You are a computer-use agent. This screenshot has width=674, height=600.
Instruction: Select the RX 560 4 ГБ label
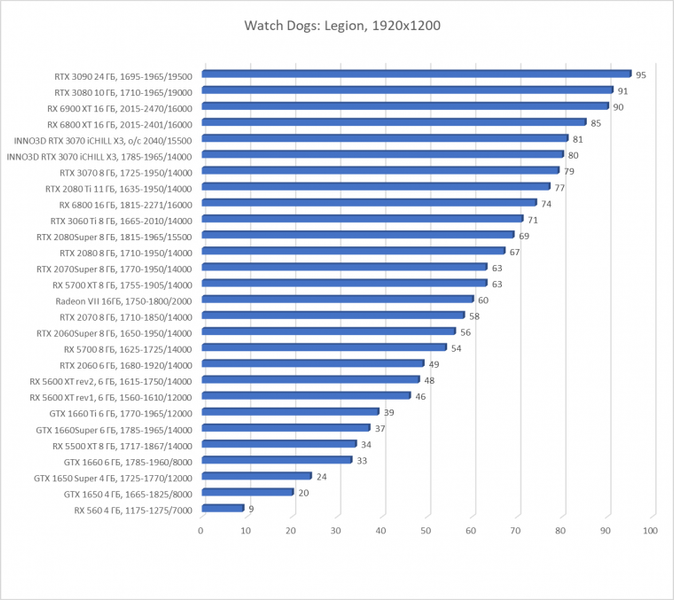(133, 511)
